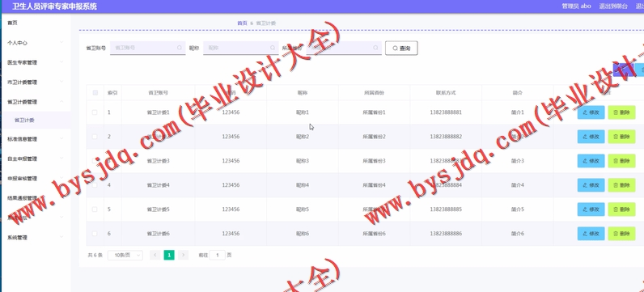Click 修改 for row 省卫计委6
Viewport: 644px width, 292px height.
591,234
